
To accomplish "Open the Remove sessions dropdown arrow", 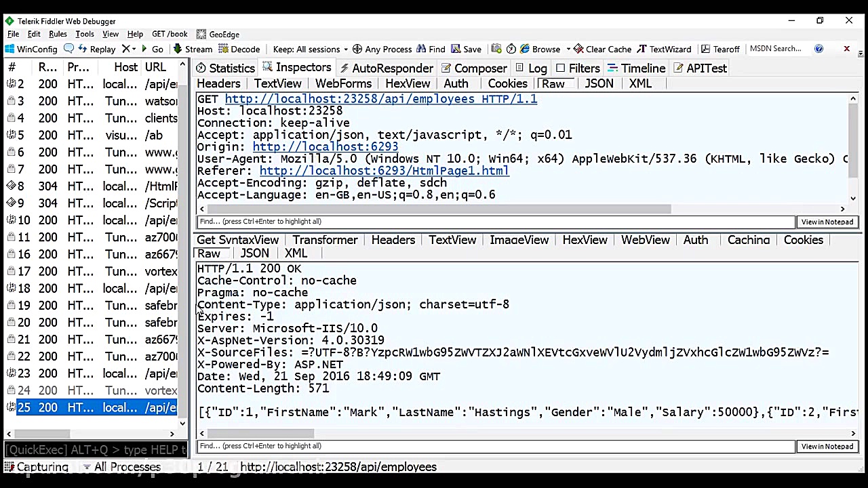I will [133, 49].
